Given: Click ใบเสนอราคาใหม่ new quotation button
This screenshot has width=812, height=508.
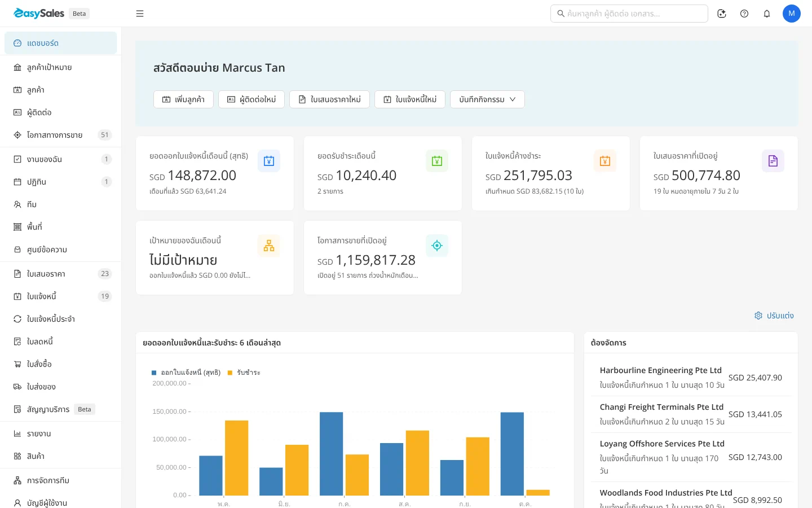Looking at the screenshot, I should pyautogui.click(x=329, y=99).
